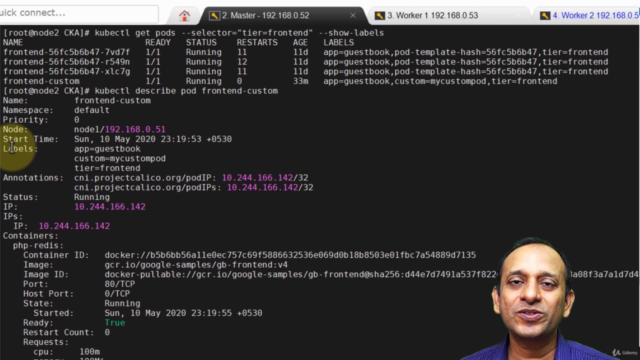Click the presenter webcam overlay
Screen dimensions: 640x360
coord(535,300)
